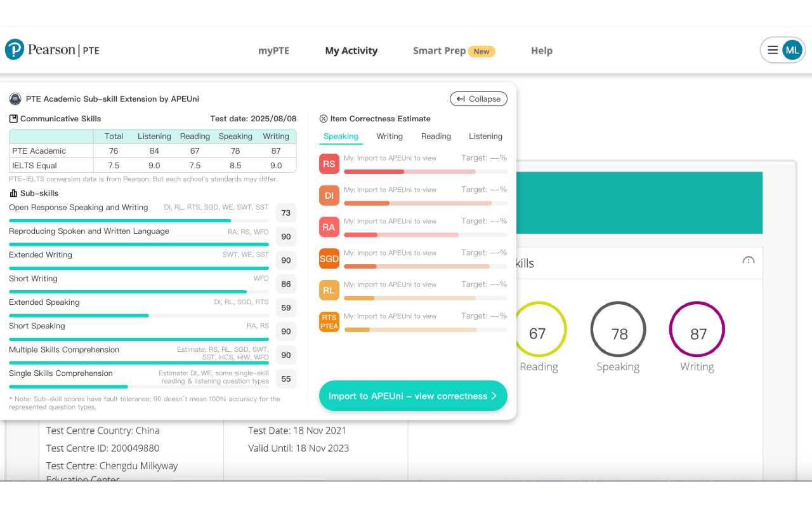Viewport: 812px width, 508px height.
Task: Click the APEUni extension logo icon
Action: tap(15, 99)
